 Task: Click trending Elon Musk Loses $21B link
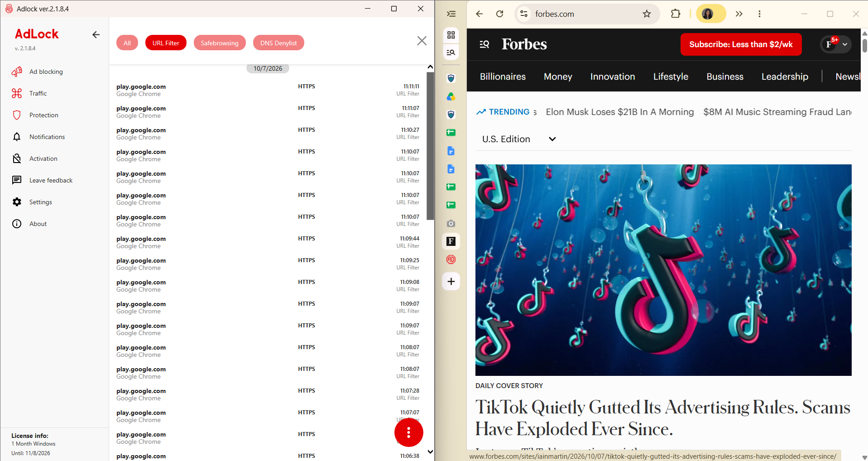point(619,112)
